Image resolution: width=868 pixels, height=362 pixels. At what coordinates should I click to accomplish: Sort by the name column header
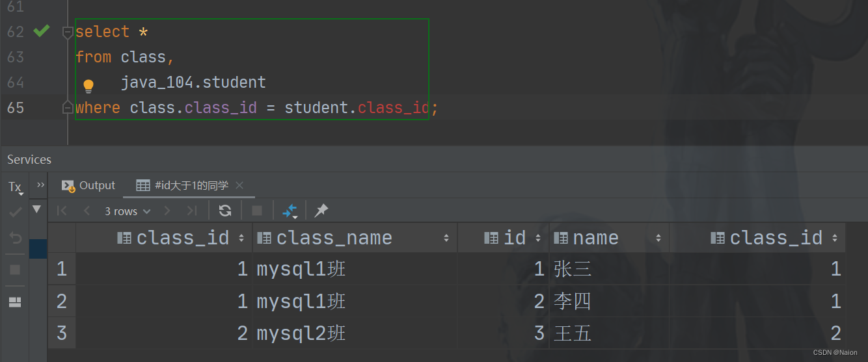point(595,238)
